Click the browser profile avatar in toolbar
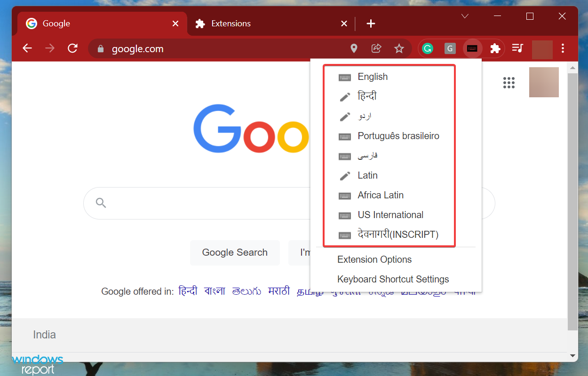Viewport: 588px width, 376px height. (x=542, y=49)
